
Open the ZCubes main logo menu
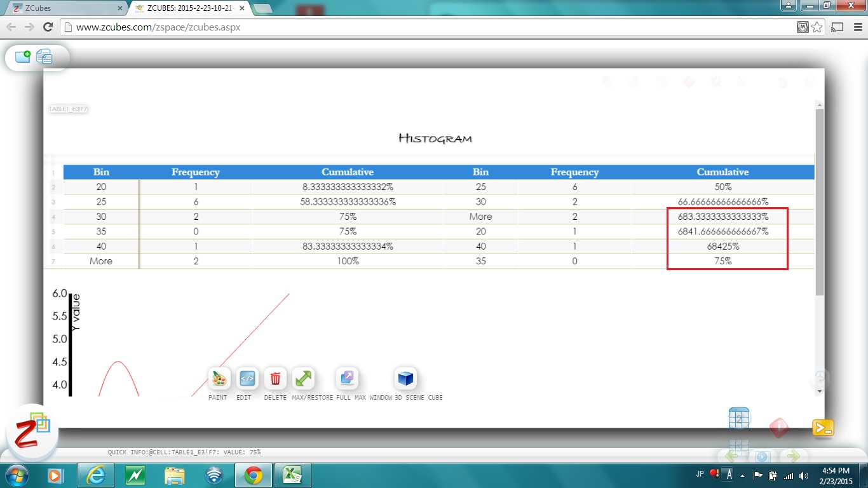point(32,433)
